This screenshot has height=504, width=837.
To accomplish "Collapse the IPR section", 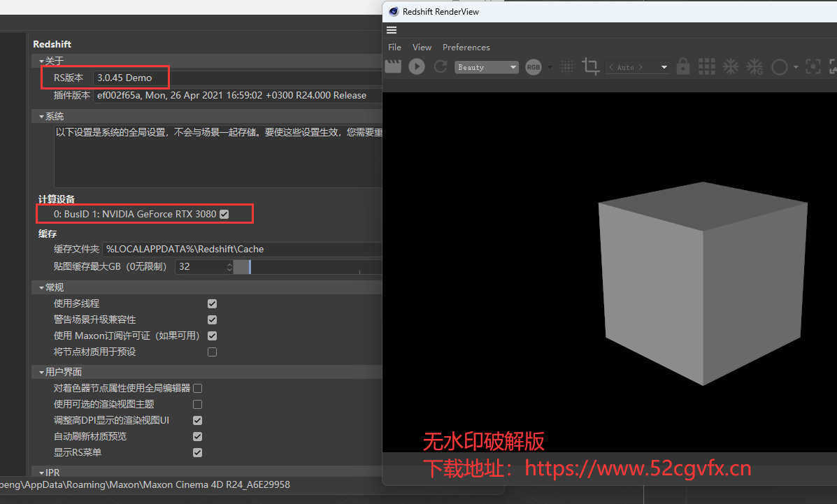I will click(42, 473).
